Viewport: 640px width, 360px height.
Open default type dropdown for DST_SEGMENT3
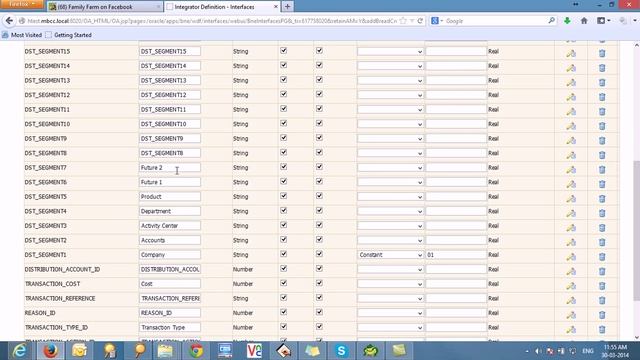(390, 226)
